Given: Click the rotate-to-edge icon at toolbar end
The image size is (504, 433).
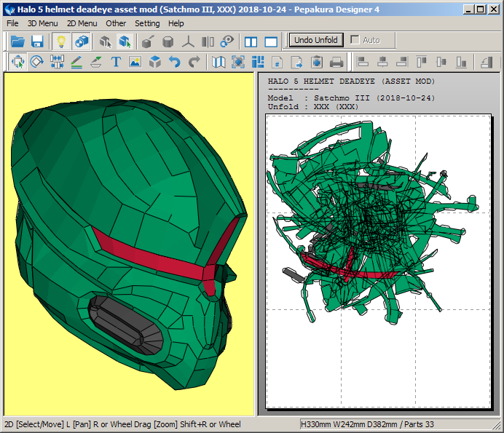Looking at the screenshot, I should [487, 61].
